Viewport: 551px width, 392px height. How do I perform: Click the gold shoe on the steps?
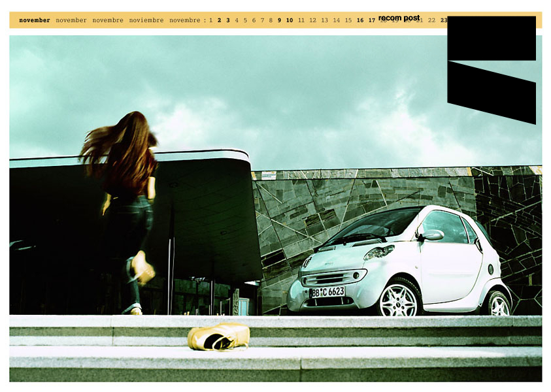click(x=218, y=336)
